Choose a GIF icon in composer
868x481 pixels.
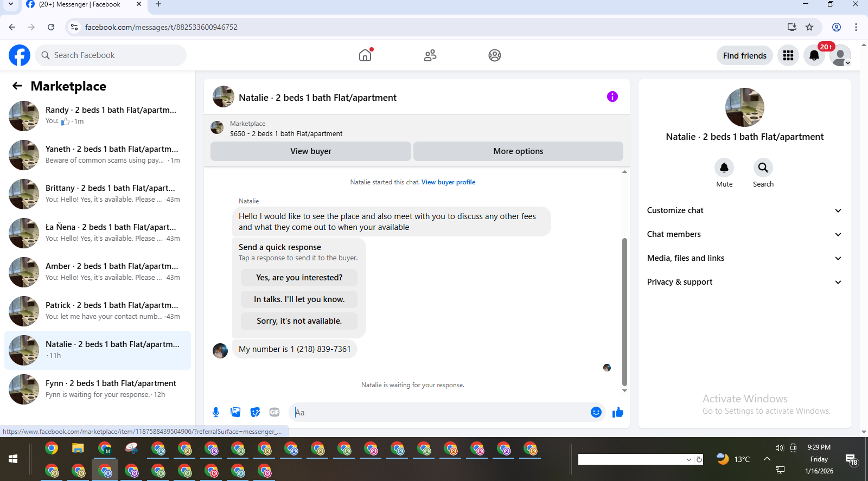point(275,412)
